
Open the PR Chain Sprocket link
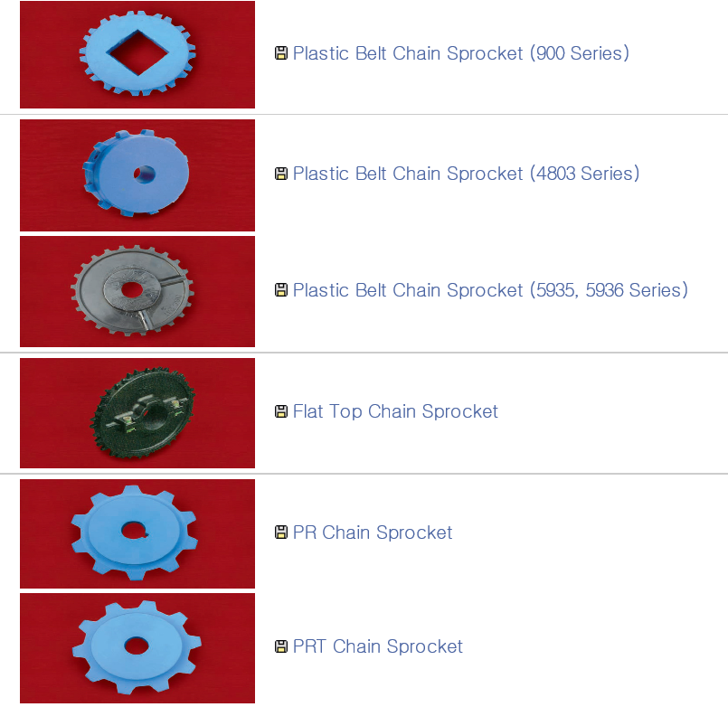pos(373,533)
